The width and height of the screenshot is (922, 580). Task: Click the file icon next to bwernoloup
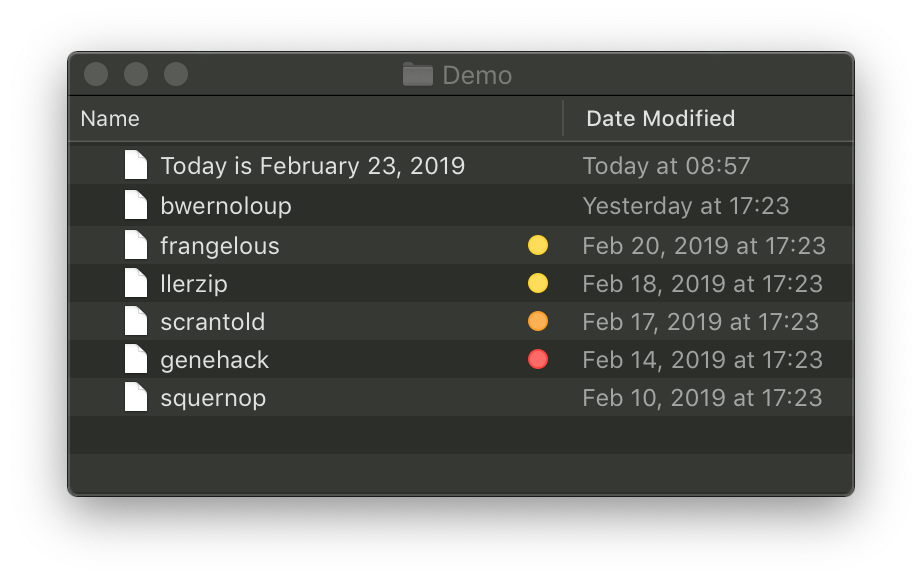[136, 206]
